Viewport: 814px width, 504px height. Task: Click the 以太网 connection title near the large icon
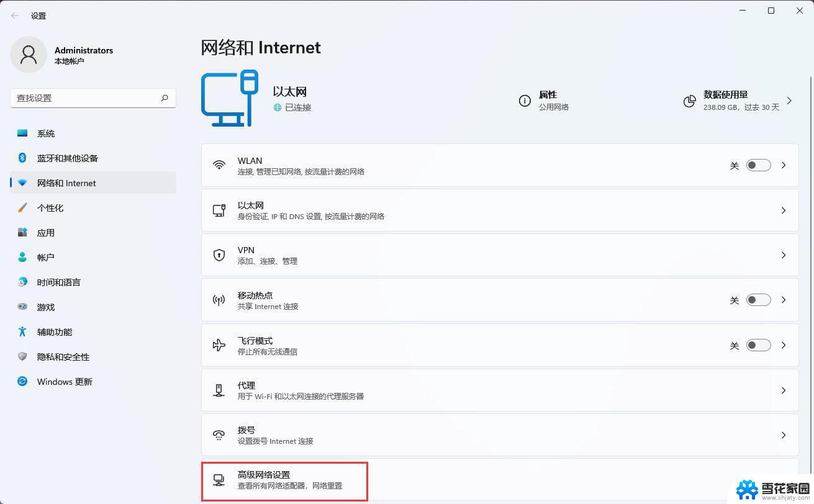pyautogui.click(x=290, y=92)
